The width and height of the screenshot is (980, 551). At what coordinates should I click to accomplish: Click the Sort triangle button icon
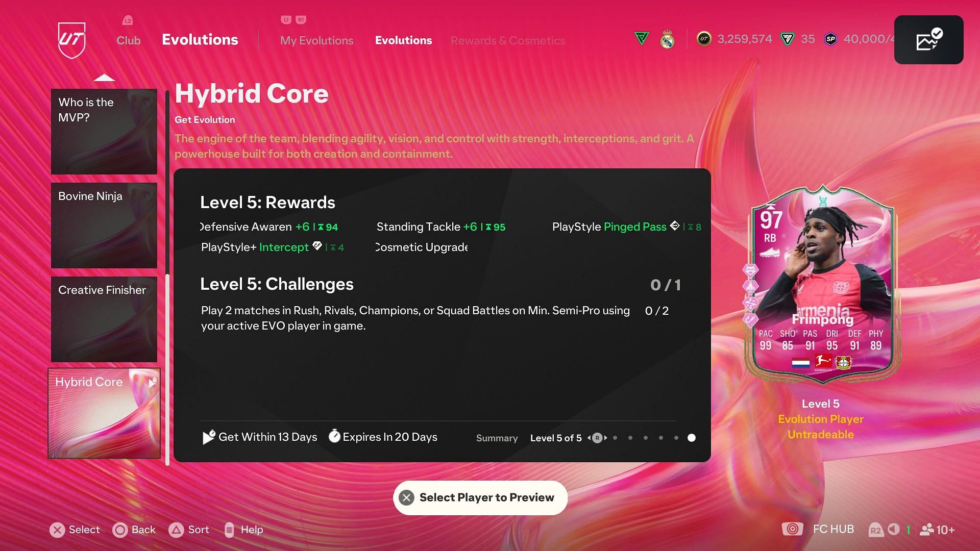point(176,530)
